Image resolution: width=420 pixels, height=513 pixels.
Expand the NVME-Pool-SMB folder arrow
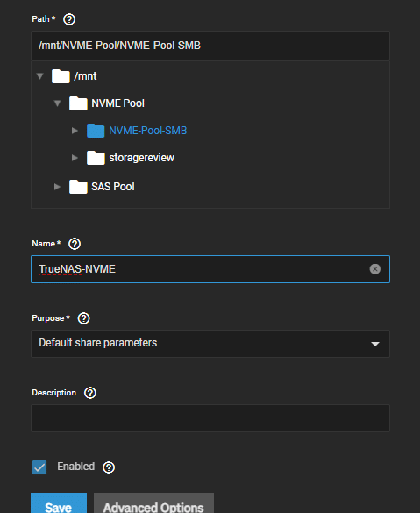(x=75, y=131)
